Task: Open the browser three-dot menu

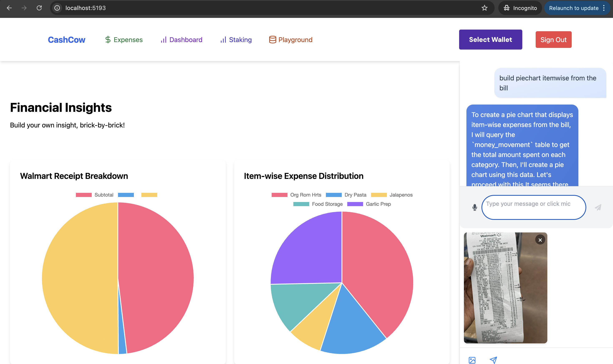Action: (x=604, y=8)
